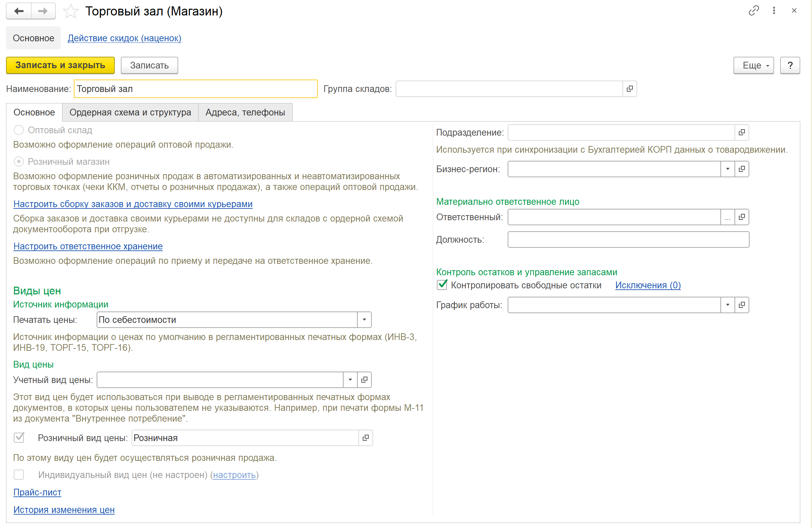Open Настроить ответственное хранение link
812x528 pixels.
coord(88,246)
